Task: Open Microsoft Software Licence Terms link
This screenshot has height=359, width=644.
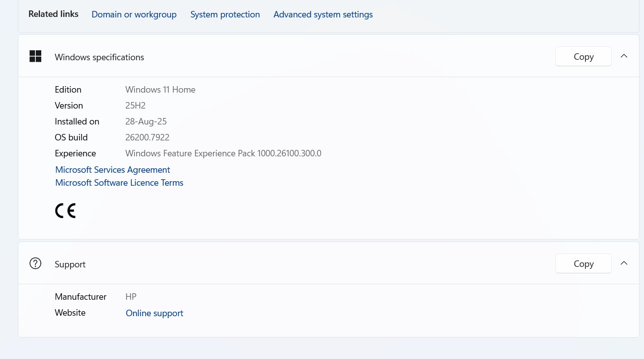Action: 119,183
